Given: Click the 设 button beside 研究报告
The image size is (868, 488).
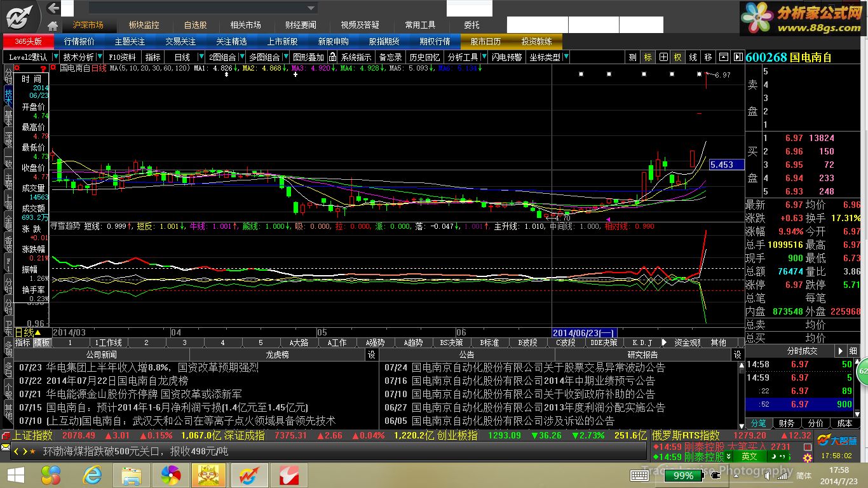Looking at the screenshot, I should click(738, 355).
